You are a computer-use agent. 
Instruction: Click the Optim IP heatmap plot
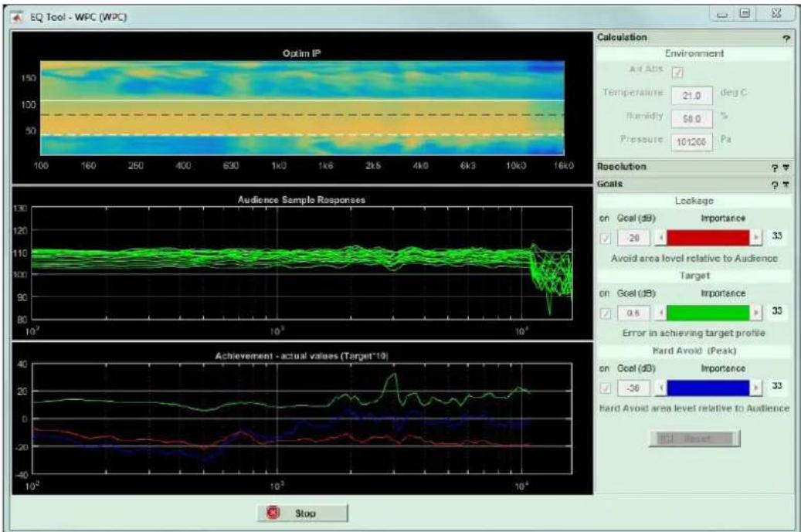(303, 108)
